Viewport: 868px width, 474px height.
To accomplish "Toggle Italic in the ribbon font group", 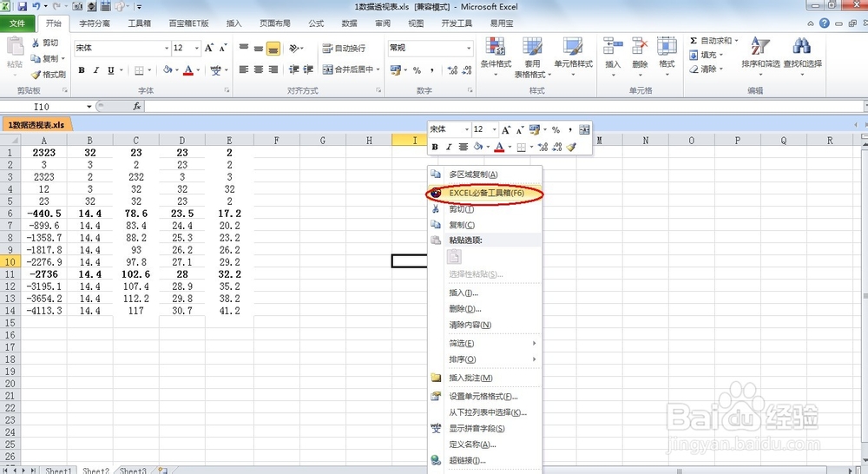I will coord(96,69).
